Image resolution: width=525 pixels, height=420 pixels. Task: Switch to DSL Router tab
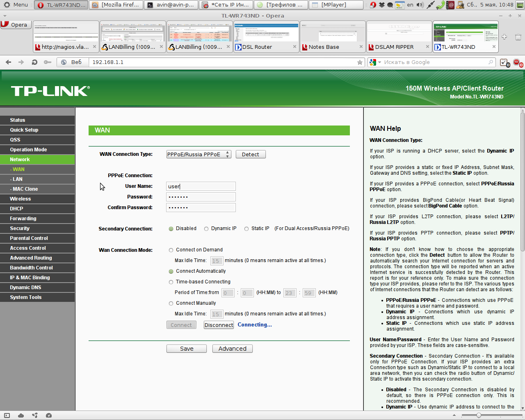266,37
